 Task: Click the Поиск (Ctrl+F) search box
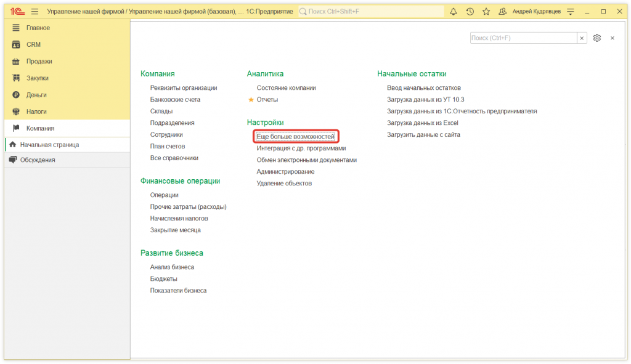pyautogui.click(x=523, y=38)
